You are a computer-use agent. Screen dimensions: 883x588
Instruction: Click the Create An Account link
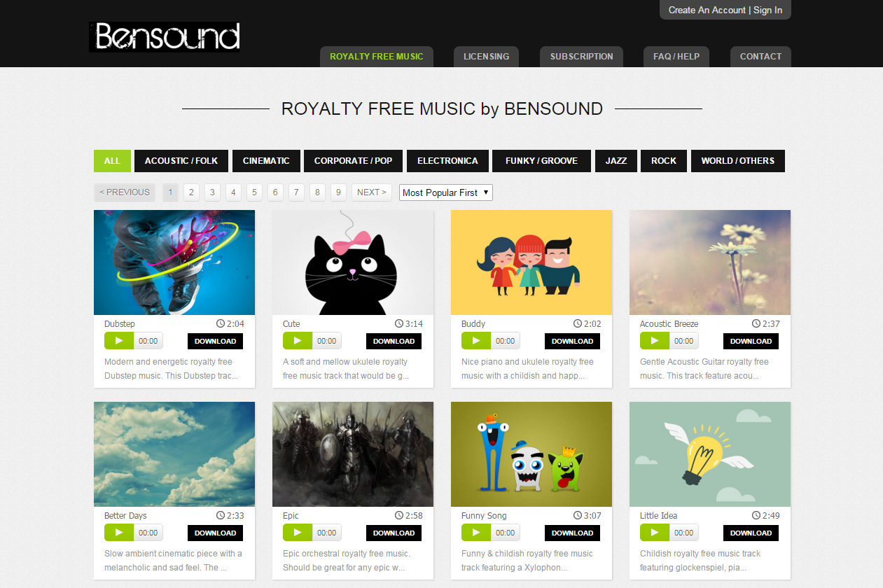coord(707,10)
